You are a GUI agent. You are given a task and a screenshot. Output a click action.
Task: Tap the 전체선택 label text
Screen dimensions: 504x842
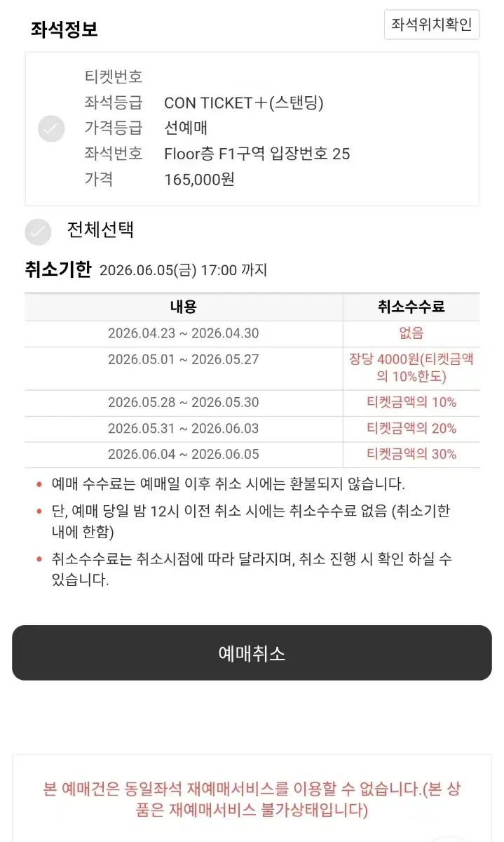[x=100, y=230]
